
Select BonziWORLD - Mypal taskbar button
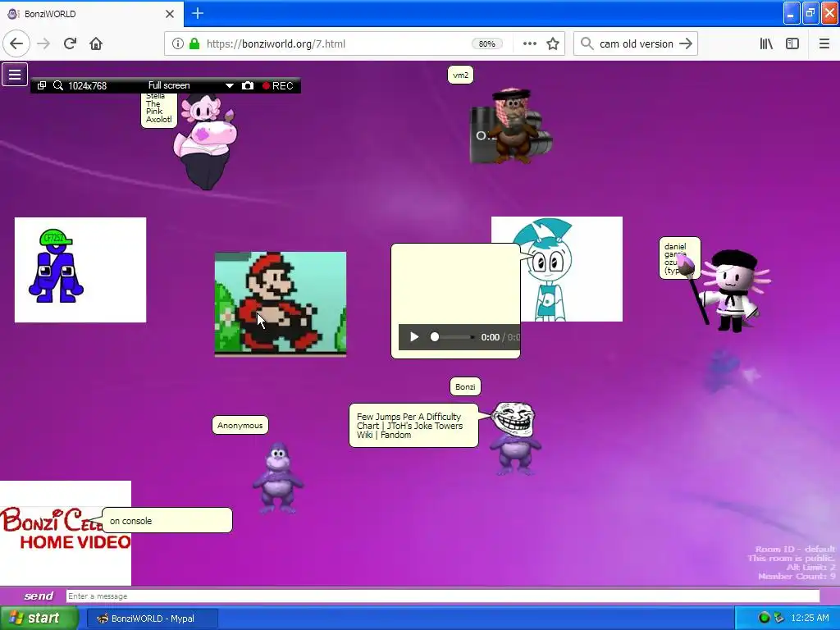[x=153, y=619]
